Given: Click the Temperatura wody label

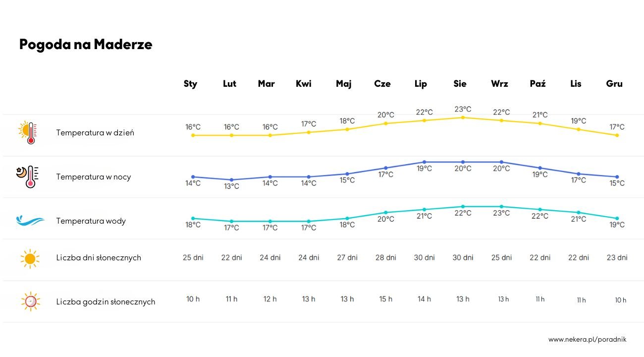Looking at the screenshot, I should point(91,221).
